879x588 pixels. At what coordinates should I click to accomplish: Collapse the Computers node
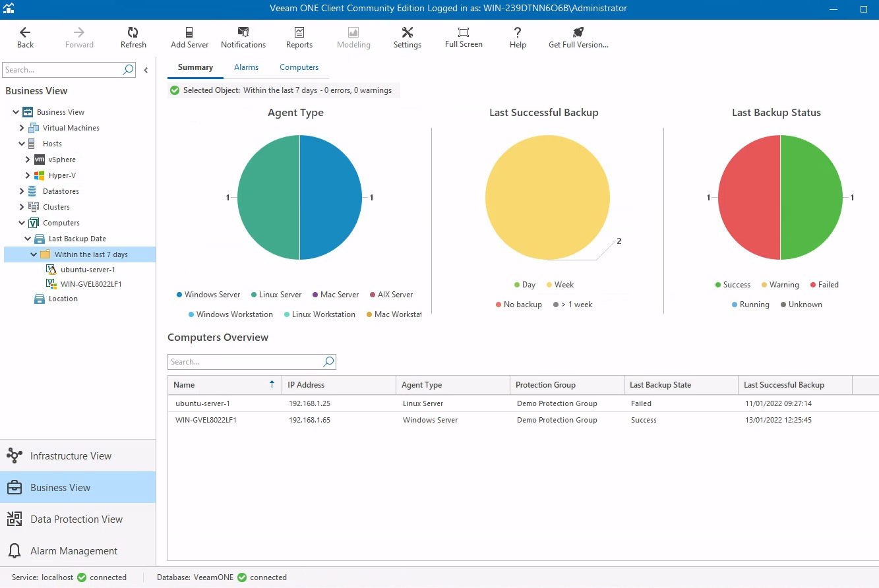pos(22,223)
